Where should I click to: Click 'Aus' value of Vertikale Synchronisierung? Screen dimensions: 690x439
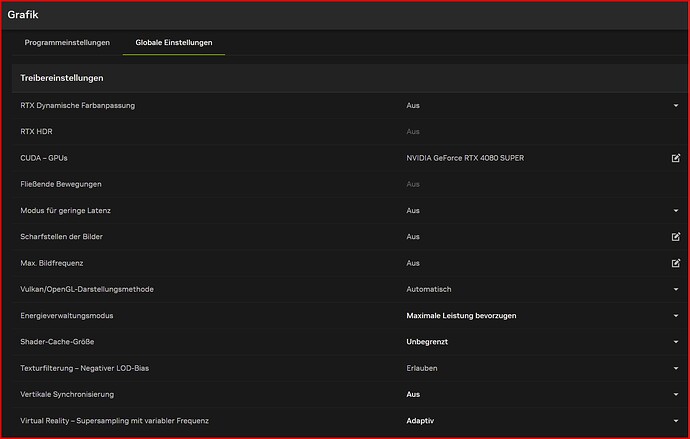[413, 395]
